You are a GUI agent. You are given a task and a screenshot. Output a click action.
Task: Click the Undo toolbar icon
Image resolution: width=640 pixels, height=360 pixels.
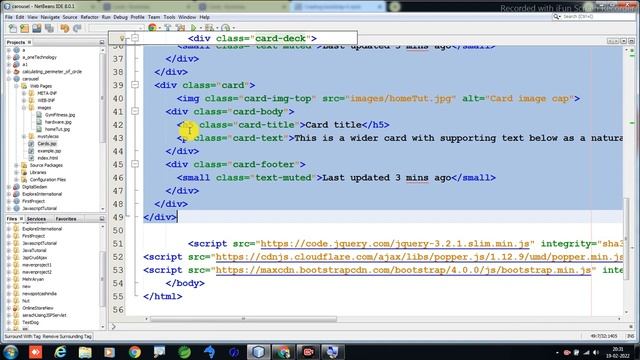(64, 28)
